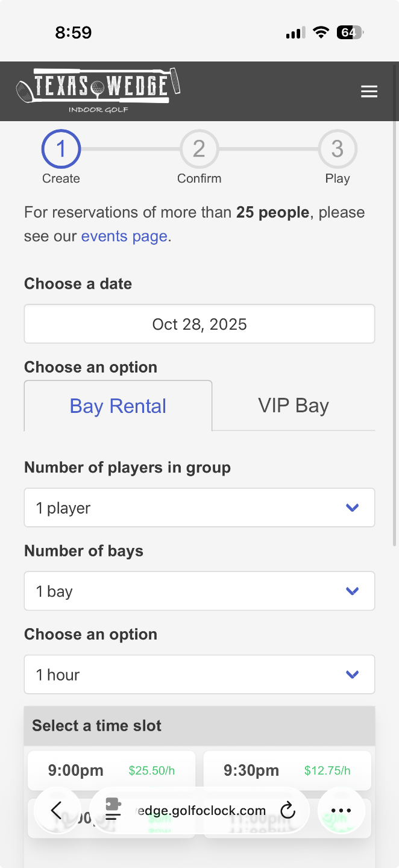The height and width of the screenshot is (868, 399).
Task: Select step 1 Create circle
Action: [61, 149]
